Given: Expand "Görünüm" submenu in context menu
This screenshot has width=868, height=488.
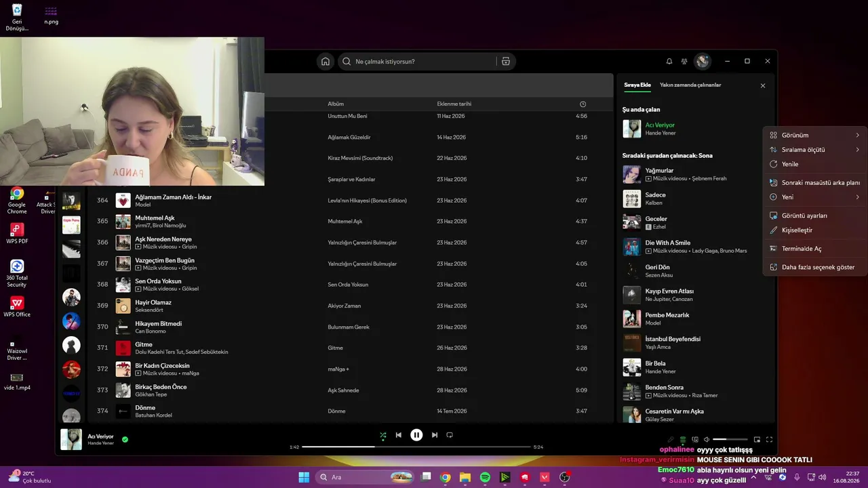Looking at the screenshot, I should point(814,136).
